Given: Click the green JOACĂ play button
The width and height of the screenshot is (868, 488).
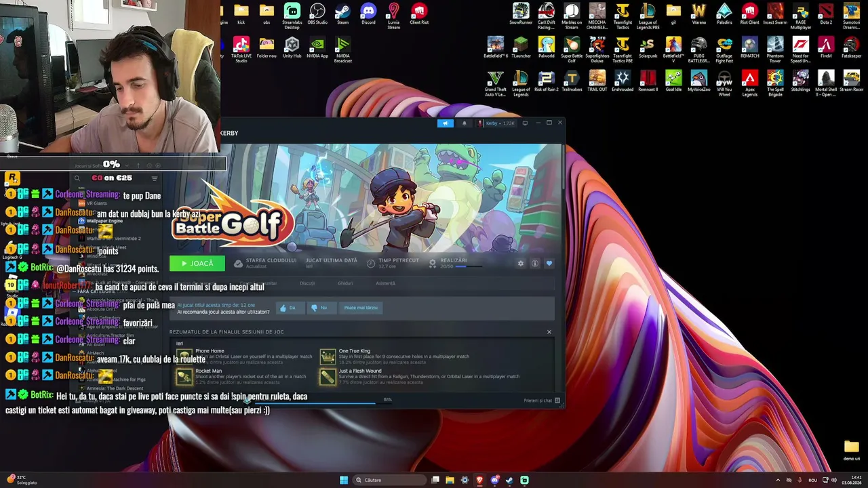Looking at the screenshot, I should coord(197,264).
